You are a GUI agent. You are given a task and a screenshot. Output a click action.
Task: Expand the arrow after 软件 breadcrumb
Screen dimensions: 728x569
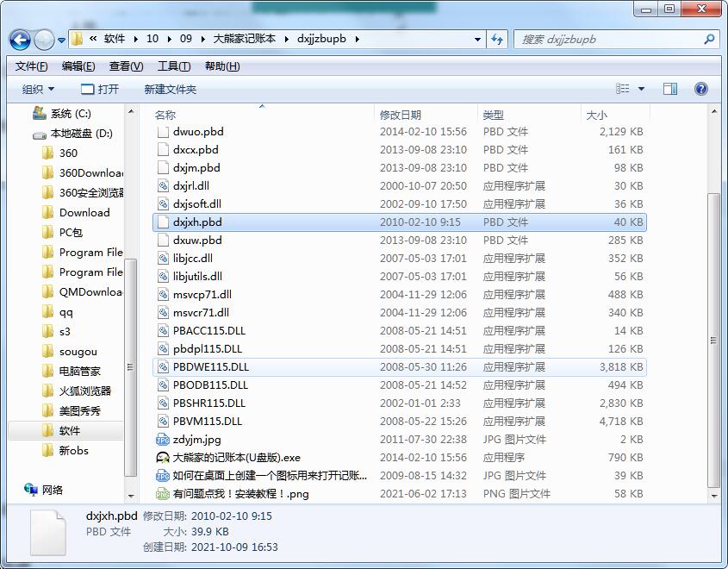[135, 39]
